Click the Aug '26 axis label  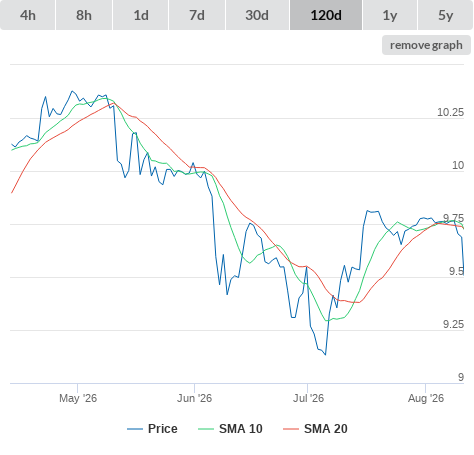click(x=426, y=398)
